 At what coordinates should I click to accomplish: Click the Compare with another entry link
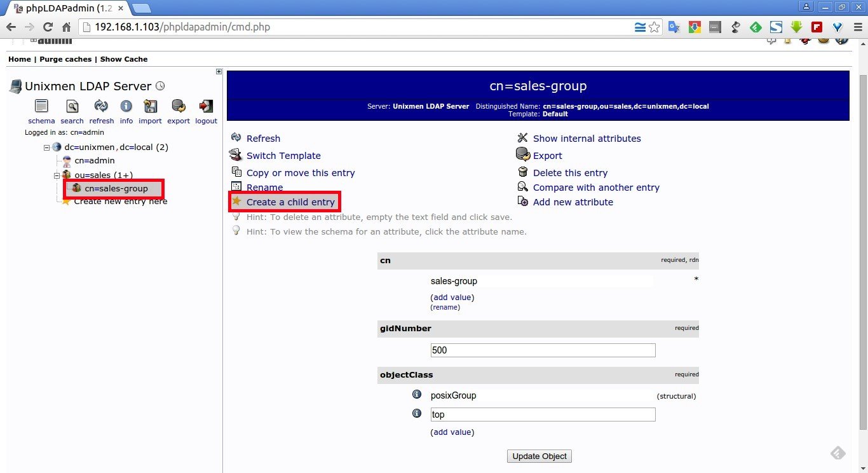[596, 188]
